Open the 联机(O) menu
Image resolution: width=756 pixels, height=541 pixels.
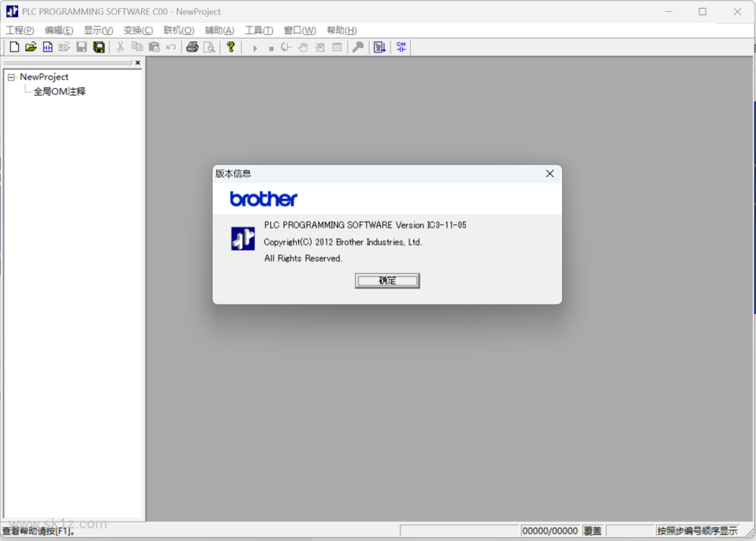(179, 30)
